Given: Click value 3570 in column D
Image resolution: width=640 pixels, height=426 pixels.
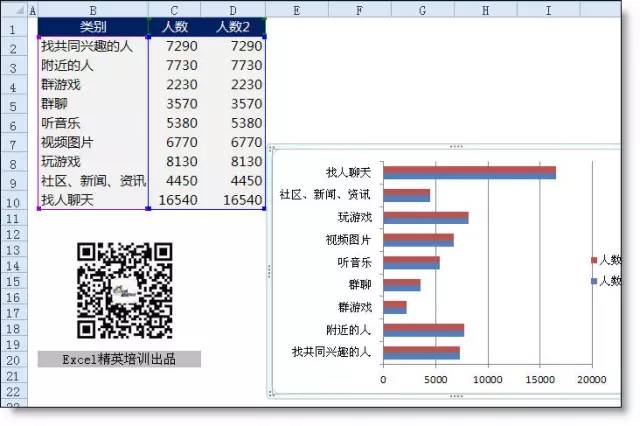Looking at the screenshot, I should (x=233, y=104).
